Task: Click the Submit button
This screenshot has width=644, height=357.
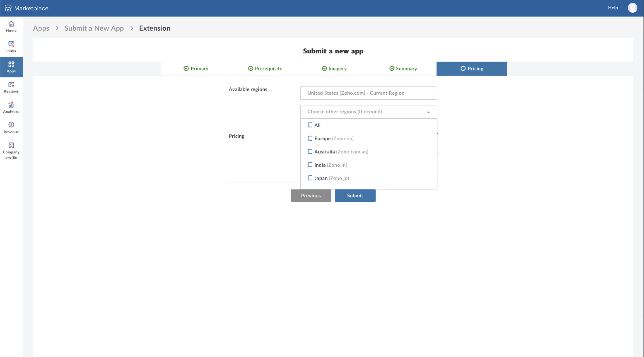Action: (x=355, y=195)
